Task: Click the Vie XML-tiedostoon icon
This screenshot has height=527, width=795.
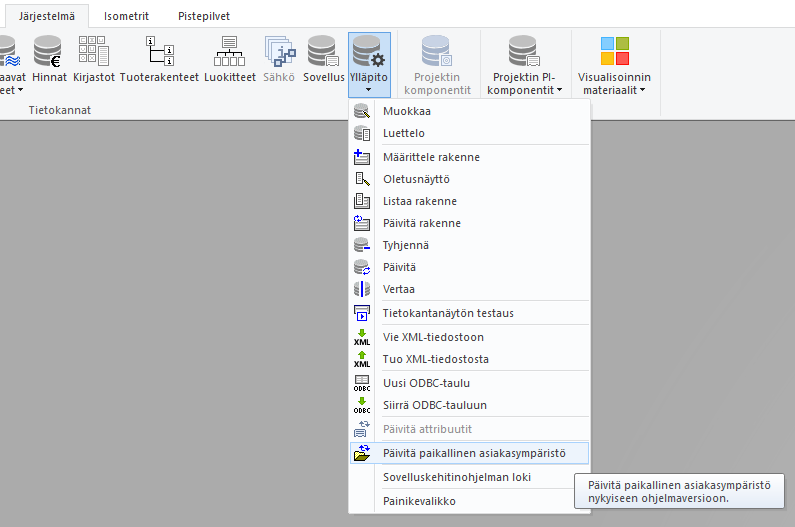Action: [x=362, y=337]
